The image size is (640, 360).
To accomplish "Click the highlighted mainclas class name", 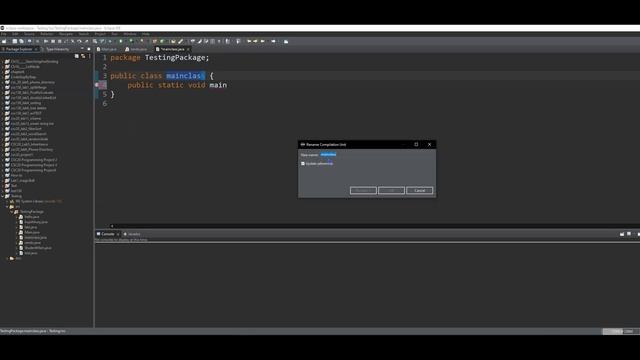I will [185, 76].
